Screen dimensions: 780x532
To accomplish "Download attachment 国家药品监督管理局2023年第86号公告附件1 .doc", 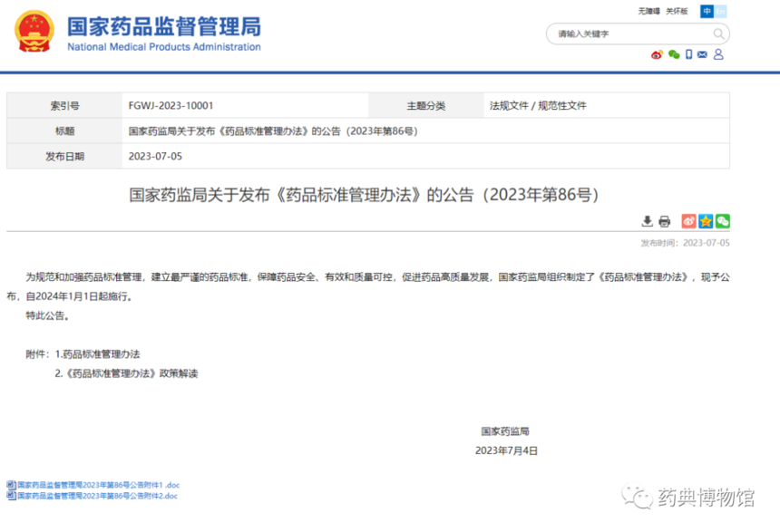I will click(99, 485).
